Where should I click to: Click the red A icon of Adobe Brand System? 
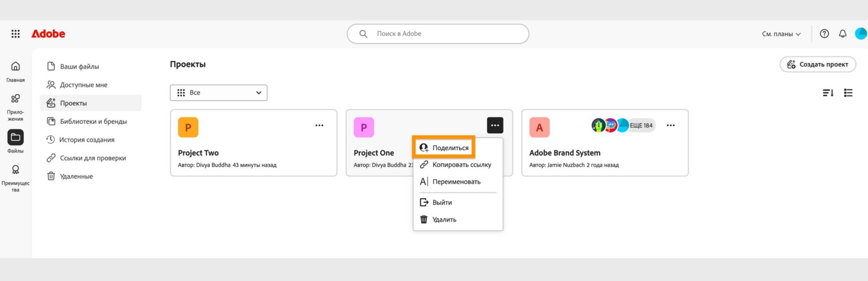tap(539, 128)
